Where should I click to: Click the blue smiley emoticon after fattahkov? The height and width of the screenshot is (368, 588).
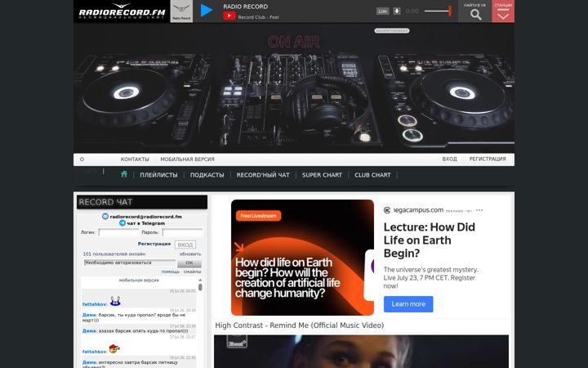pos(115,301)
